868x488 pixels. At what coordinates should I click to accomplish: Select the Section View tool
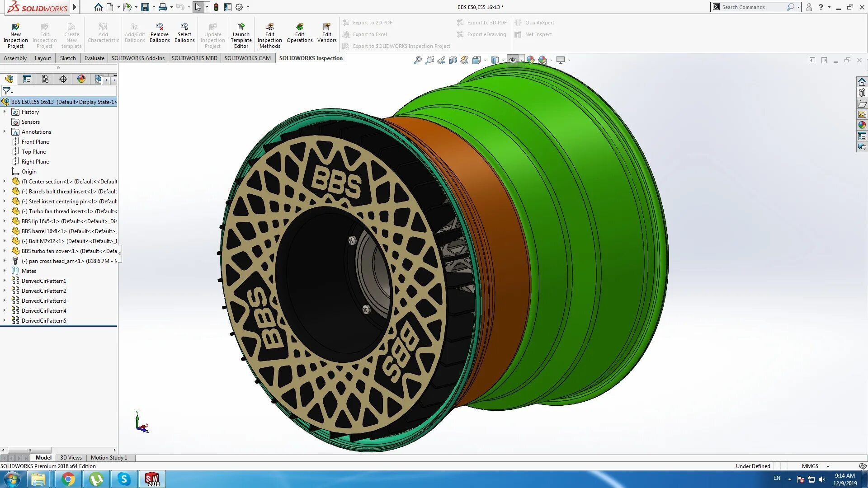tap(453, 60)
